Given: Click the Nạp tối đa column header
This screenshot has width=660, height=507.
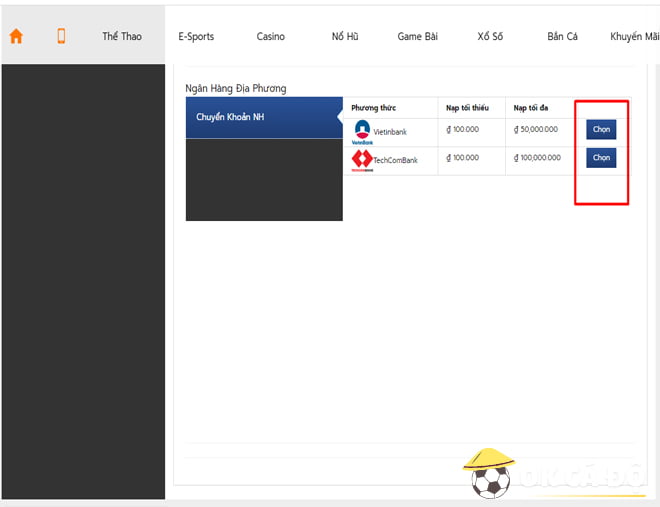Looking at the screenshot, I should [x=532, y=108].
